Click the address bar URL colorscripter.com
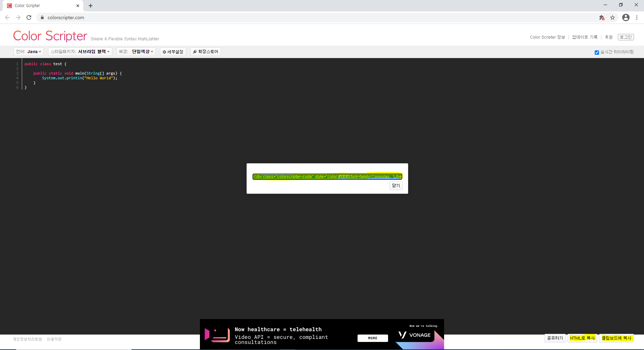644x350 pixels. pyautogui.click(x=66, y=17)
